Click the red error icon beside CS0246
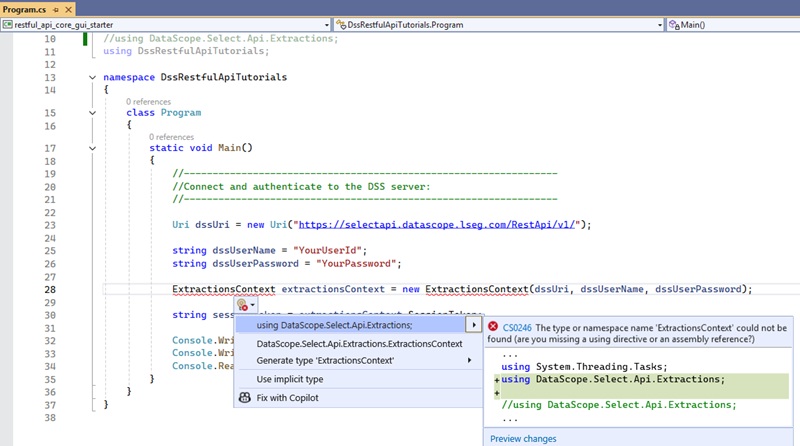The width and height of the screenshot is (800, 446). [x=493, y=326]
